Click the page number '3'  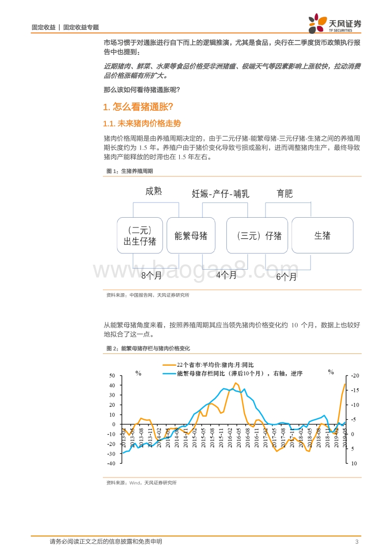tap(357, 542)
